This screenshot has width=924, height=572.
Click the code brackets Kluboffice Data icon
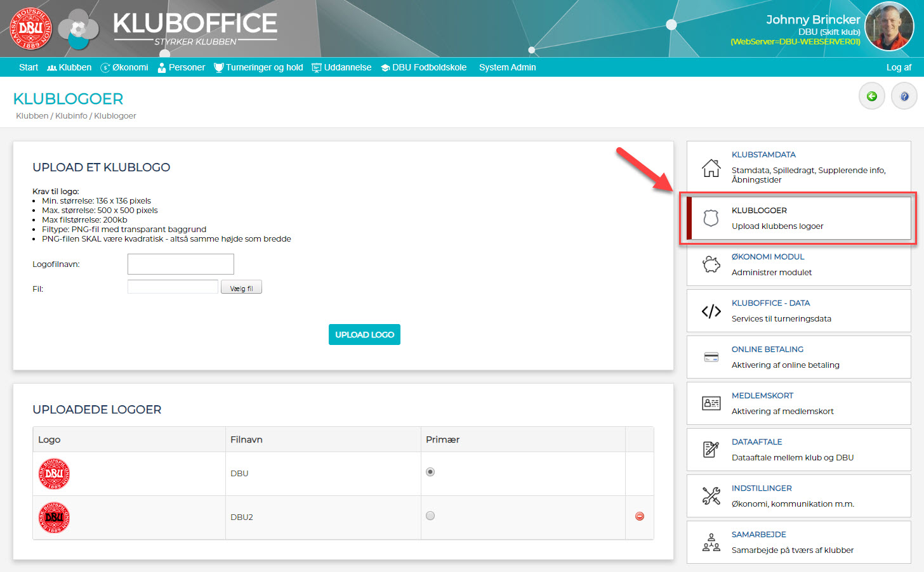(711, 311)
